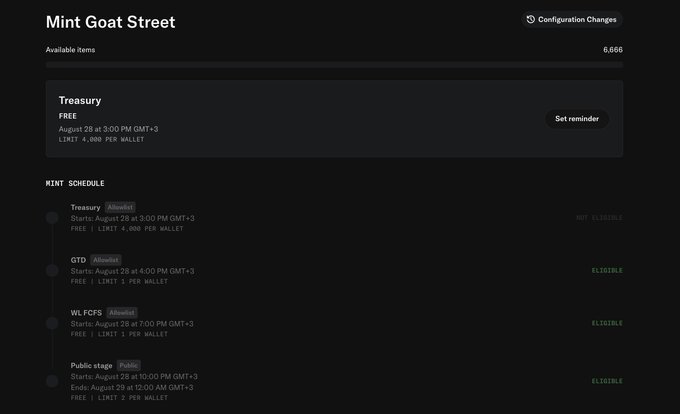Click LIMIT 4,000 PER WALLET in Treasury card
This screenshot has height=414, width=680.
(x=101, y=140)
